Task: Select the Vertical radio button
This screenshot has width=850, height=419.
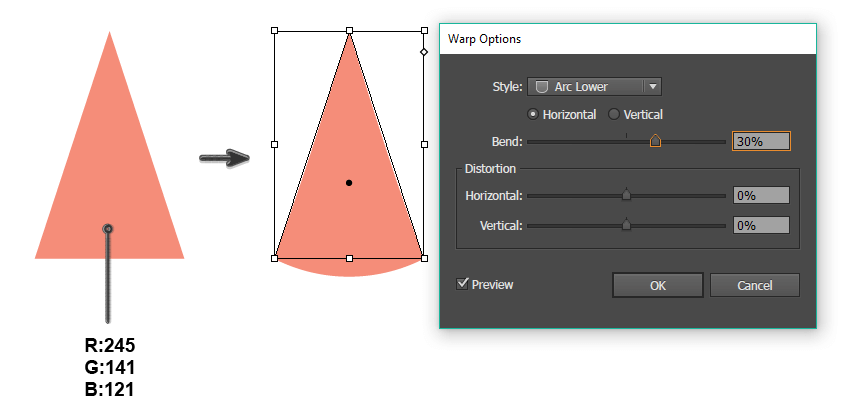Action: click(x=614, y=114)
